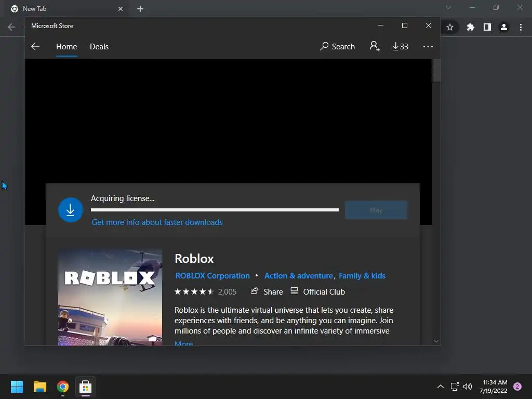Click the Acquiring license progress bar
532x399 pixels.
click(215, 210)
